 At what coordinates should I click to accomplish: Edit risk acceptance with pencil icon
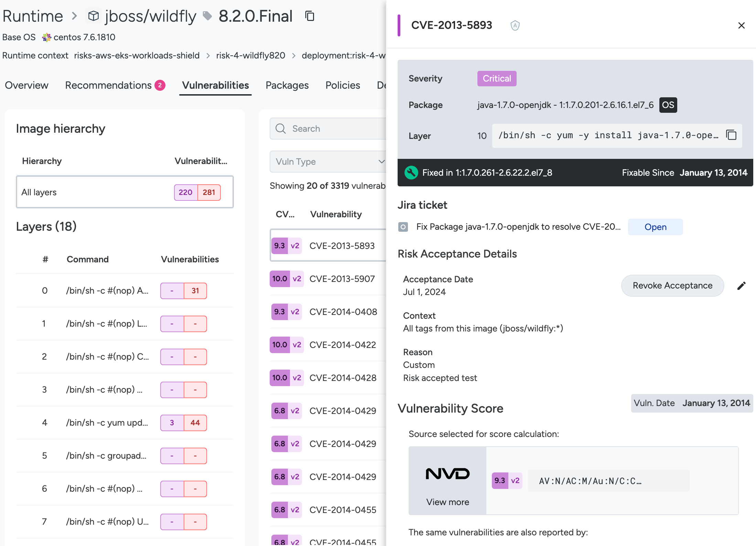coord(741,286)
